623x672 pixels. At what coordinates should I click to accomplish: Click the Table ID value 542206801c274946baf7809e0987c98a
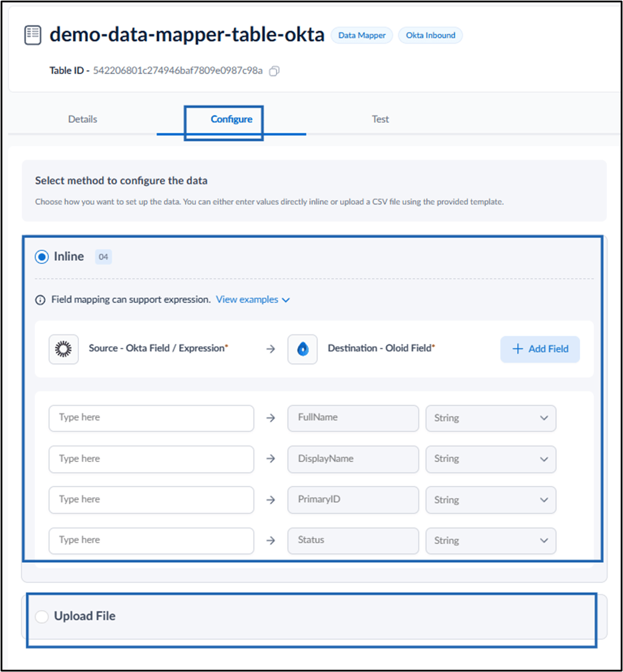tap(177, 71)
